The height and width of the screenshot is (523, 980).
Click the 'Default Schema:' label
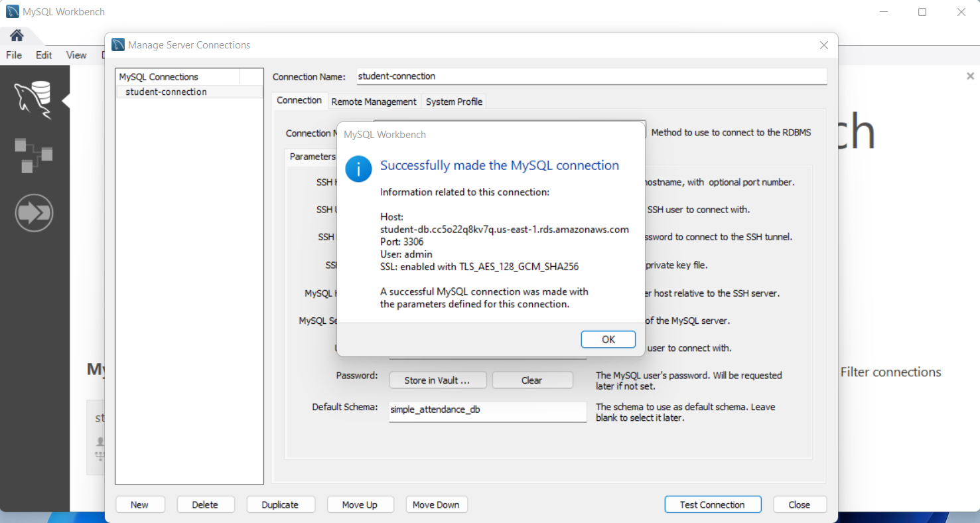345,407
